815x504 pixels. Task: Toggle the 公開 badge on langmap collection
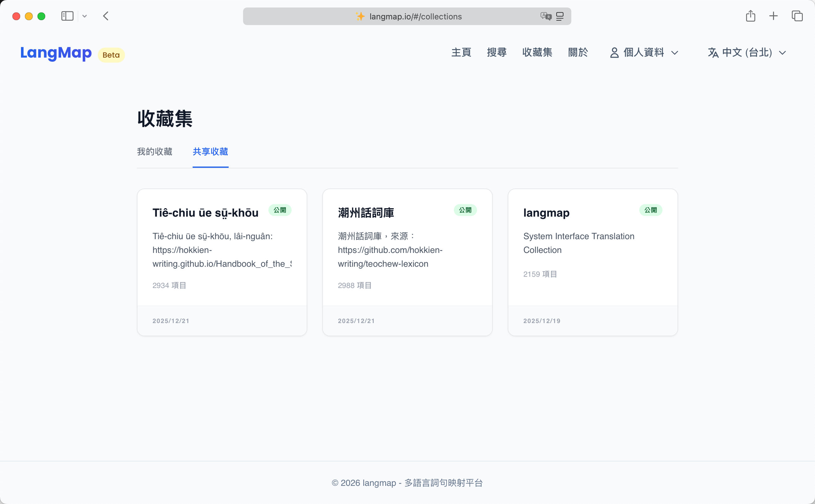pyautogui.click(x=651, y=210)
